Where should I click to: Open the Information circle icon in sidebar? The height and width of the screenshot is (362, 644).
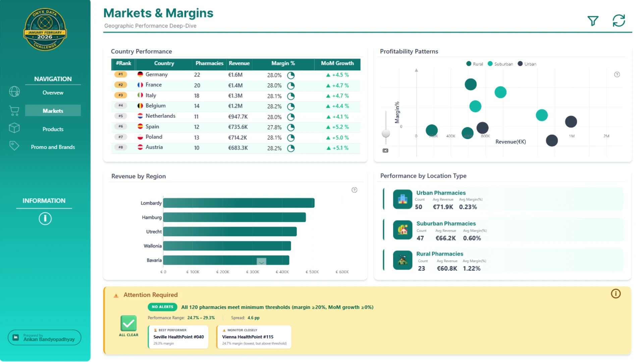click(x=45, y=219)
